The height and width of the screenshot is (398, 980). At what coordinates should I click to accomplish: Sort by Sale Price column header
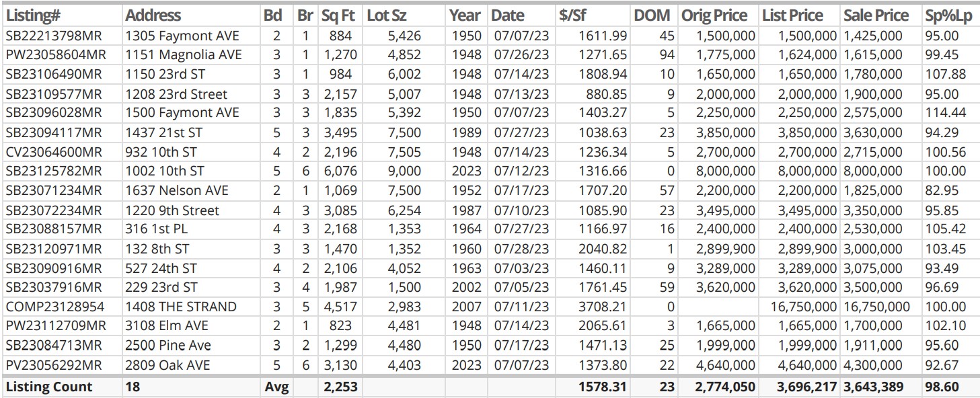876,15
